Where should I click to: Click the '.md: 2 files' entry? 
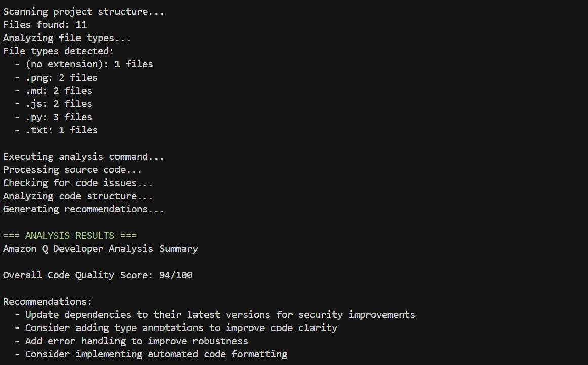pos(59,91)
